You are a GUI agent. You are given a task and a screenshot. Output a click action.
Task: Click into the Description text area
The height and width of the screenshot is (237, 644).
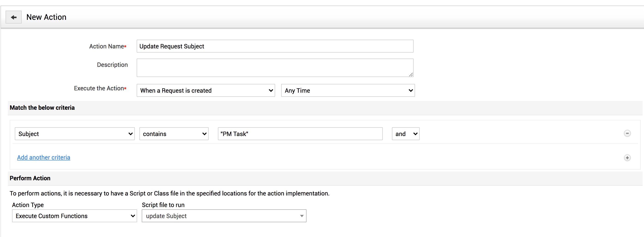pyautogui.click(x=275, y=68)
